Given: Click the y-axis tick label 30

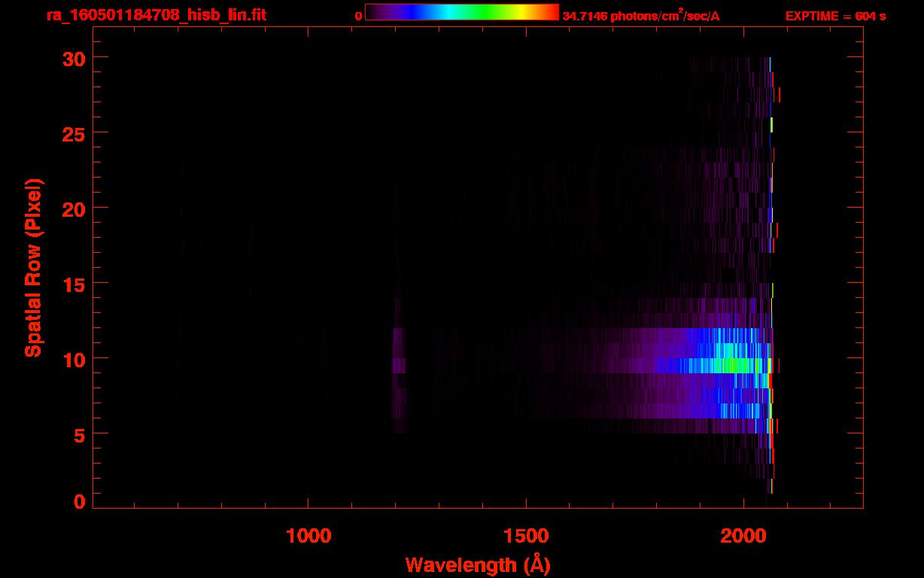Looking at the screenshot, I should 74,58.
